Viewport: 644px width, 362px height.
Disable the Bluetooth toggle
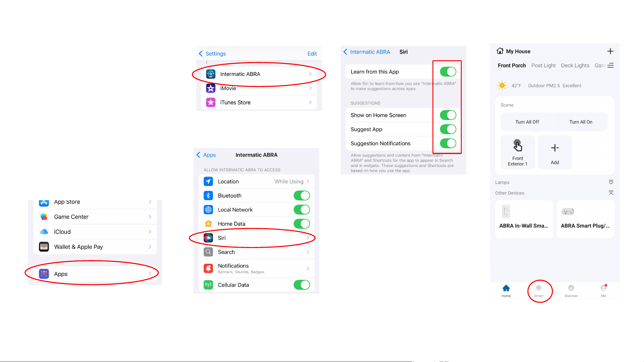pos(302,196)
